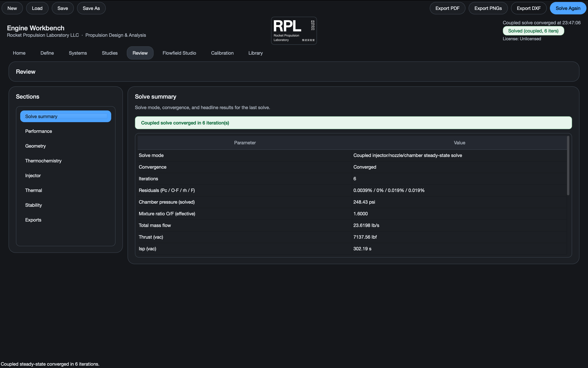Viewport: 588px width, 368px height.
Task: Click the Engine Workbench title
Action: (x=36, y=28)
